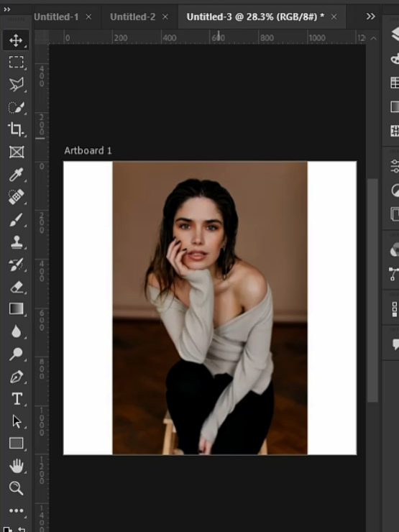Switch to the Untitled-1 tab
399x532 pixels.
pyautogui.click(x=56, y=17)
